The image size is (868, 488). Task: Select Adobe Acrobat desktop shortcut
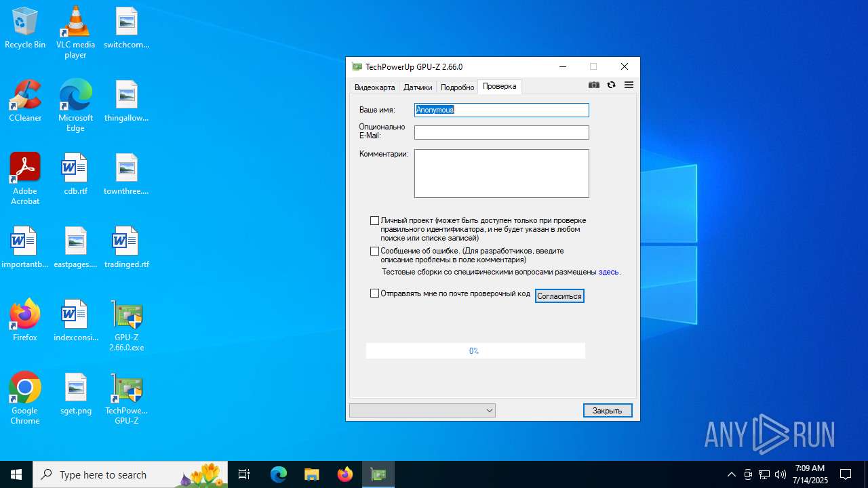click(25, 179)
